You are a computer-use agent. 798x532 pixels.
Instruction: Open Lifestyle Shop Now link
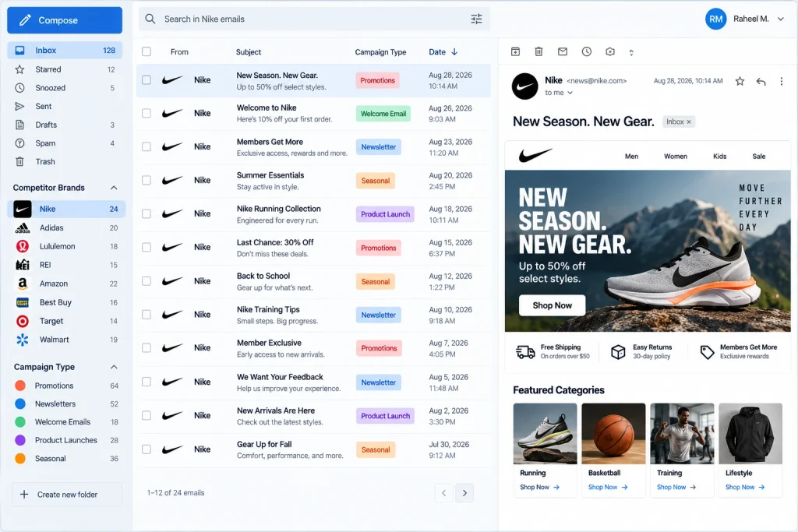(745, 488)
